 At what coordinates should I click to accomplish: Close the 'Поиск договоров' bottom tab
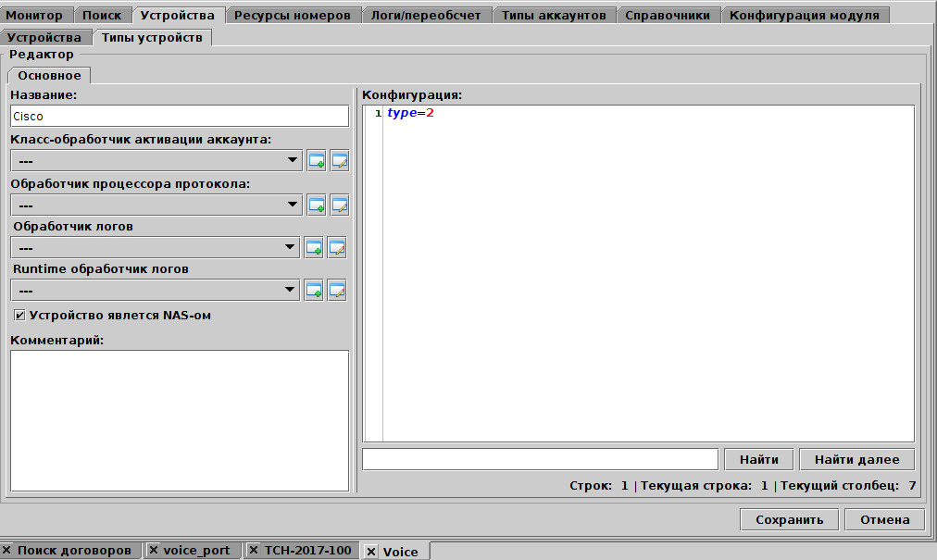(7, 550)
